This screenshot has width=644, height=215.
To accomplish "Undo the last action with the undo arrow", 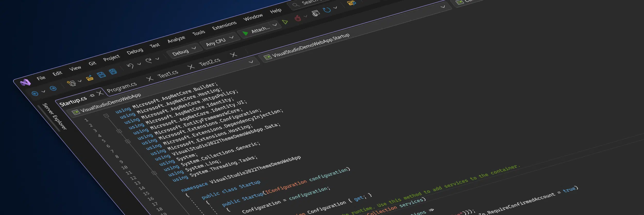I will click(x=130, y=66).
